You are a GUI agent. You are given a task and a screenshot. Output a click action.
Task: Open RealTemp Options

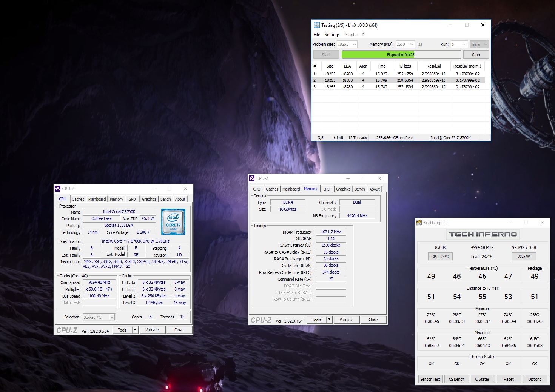535,379
